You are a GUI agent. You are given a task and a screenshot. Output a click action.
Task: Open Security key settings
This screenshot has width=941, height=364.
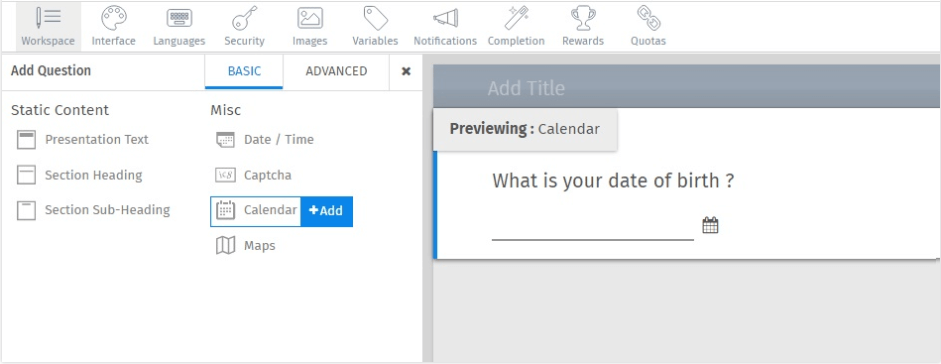point(244,27)
